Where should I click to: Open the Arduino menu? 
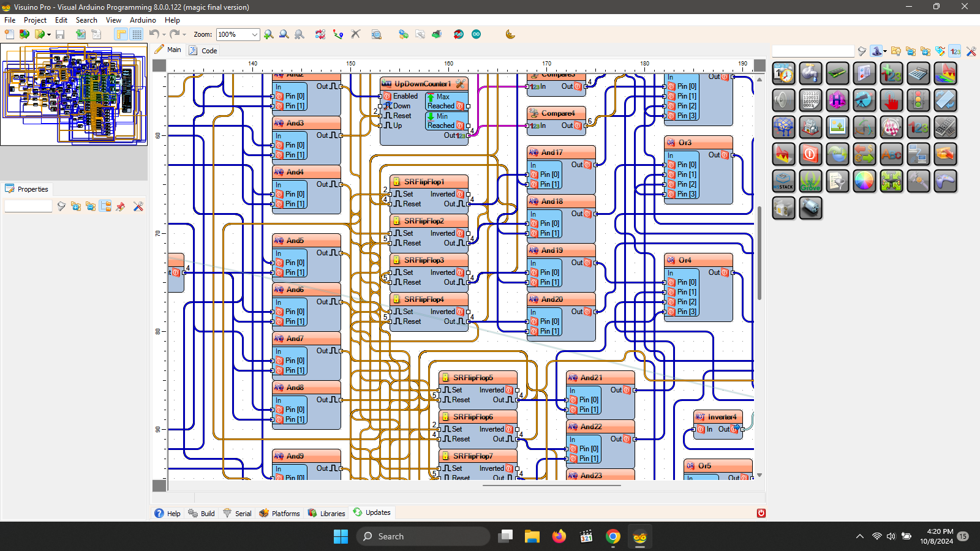tap(143, 20)
